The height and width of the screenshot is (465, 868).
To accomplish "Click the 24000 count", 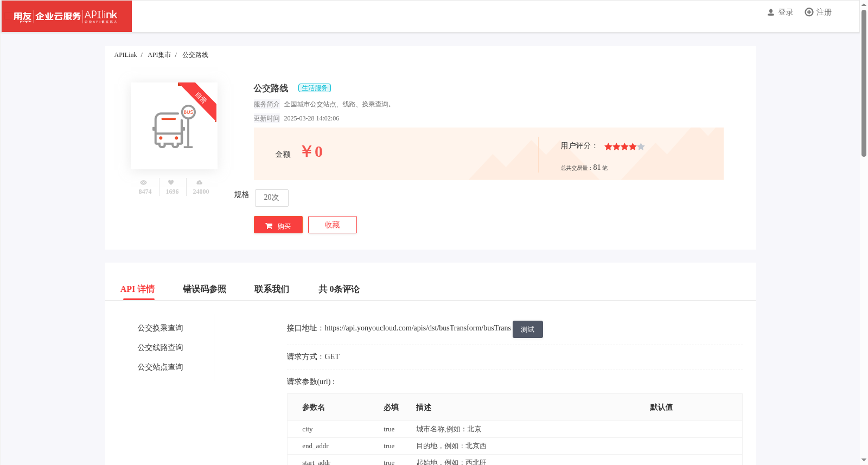I will [201, 192].
